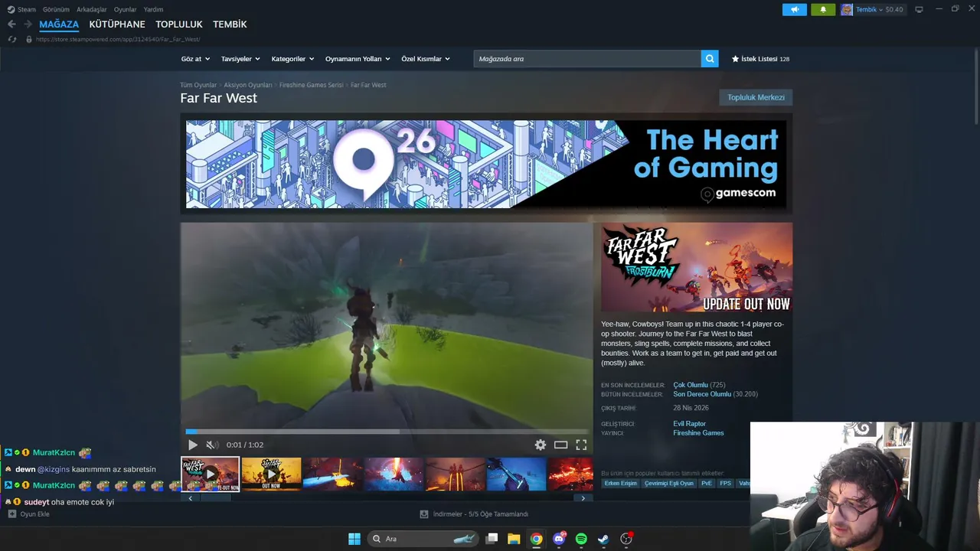Go back with the navigation arrow

11,24
